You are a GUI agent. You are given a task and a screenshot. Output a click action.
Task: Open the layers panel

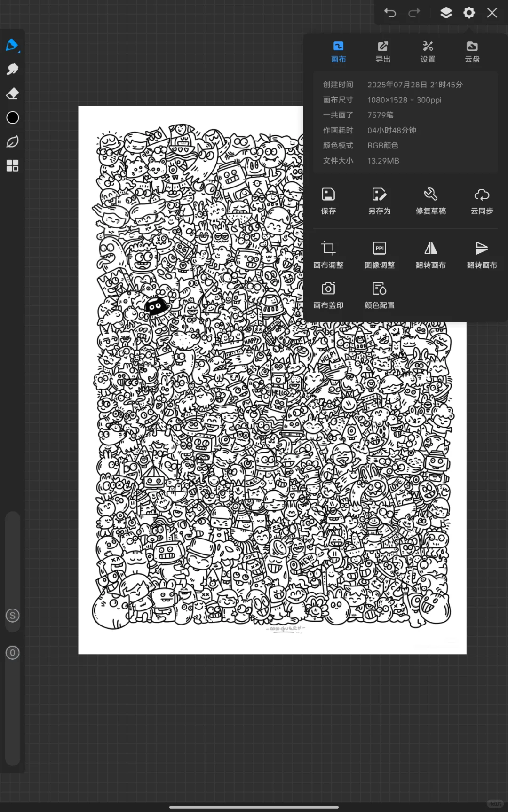click(446, 13)
